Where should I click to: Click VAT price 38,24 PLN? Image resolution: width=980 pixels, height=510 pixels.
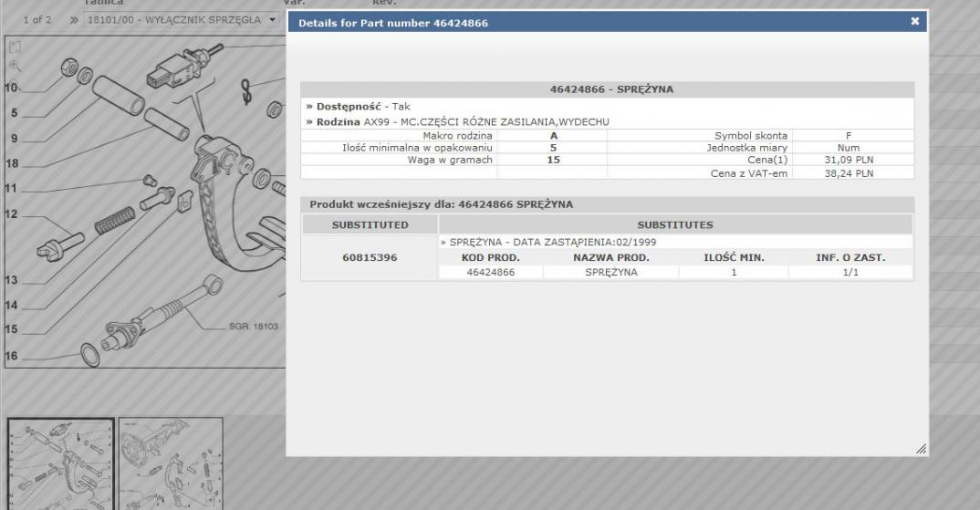(849, 173)
